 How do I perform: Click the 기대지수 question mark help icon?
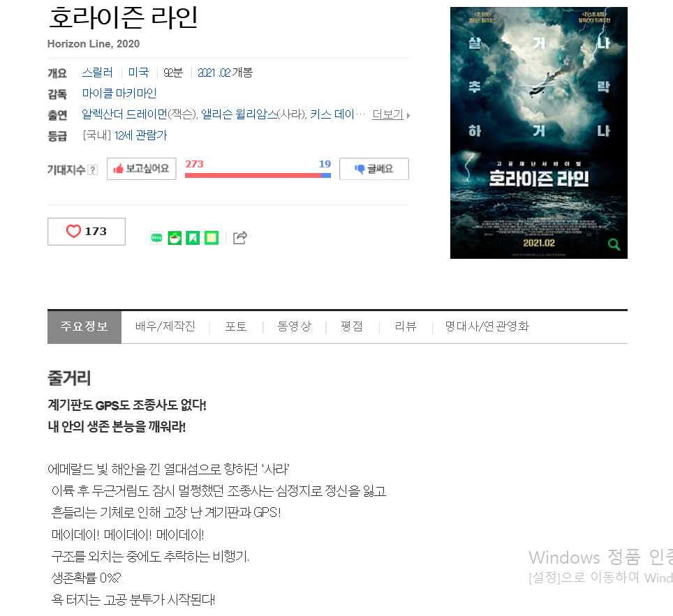point(92,170)
